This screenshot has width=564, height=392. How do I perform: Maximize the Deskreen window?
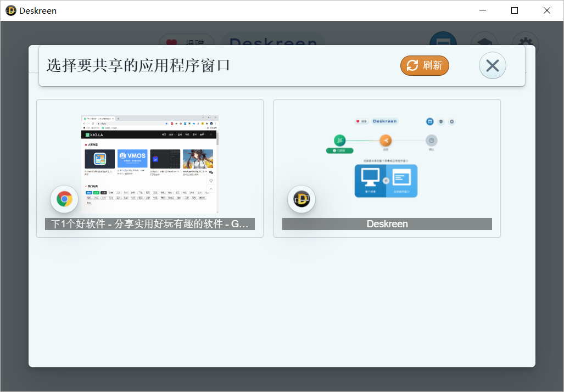point(515,10)
